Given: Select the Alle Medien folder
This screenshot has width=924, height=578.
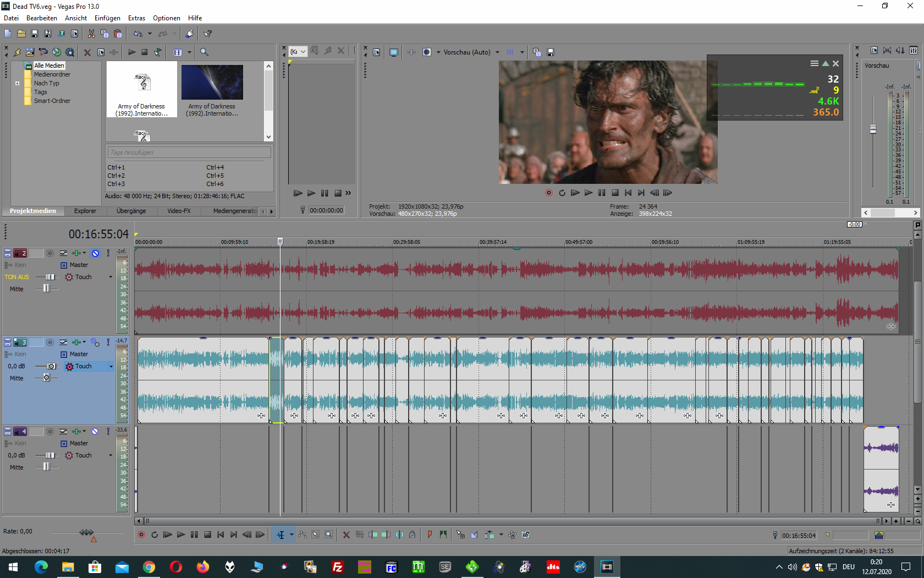Looking at the screenshot, I should coord(49,66).
